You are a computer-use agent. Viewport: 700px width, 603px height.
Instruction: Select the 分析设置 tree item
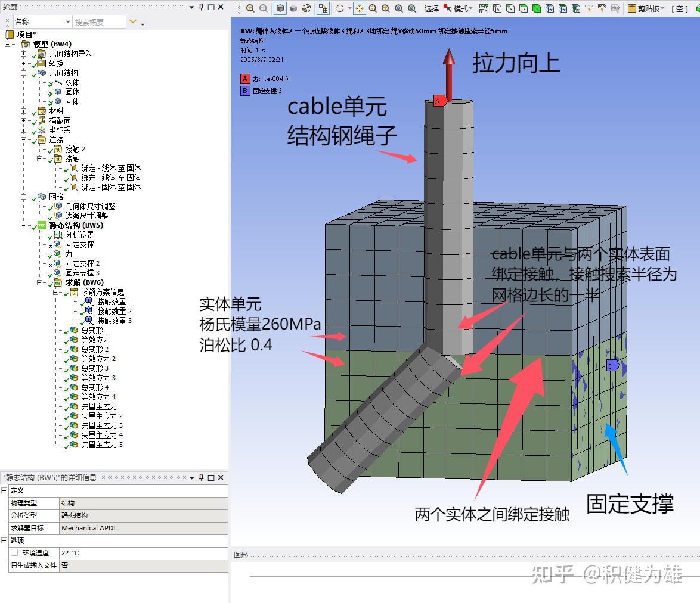[x=79, y=235]
